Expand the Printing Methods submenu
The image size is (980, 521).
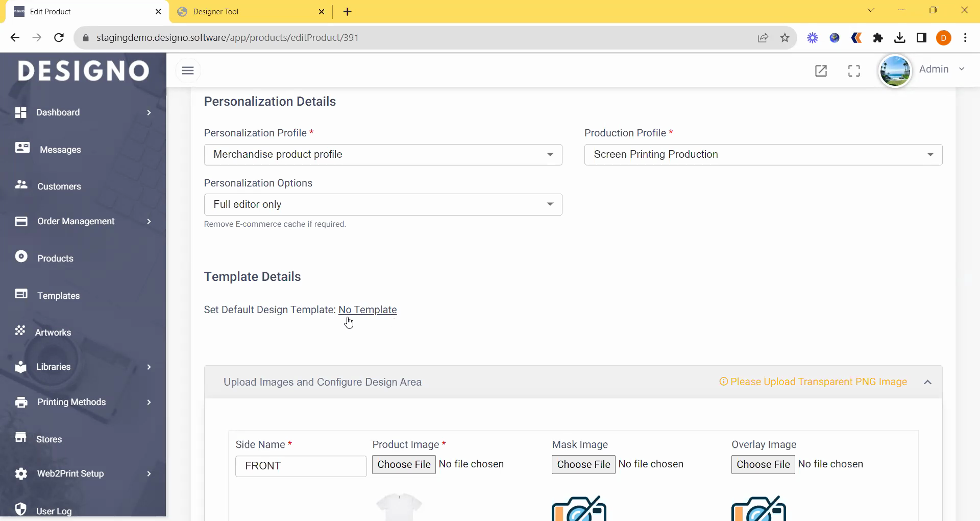(x=149, y=402)
